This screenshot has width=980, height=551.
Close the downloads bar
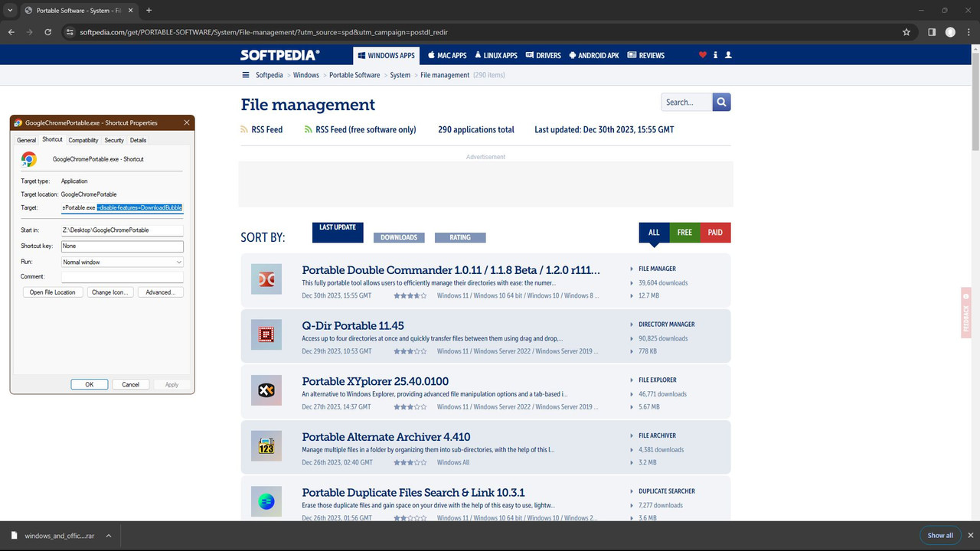click(971, 535)
